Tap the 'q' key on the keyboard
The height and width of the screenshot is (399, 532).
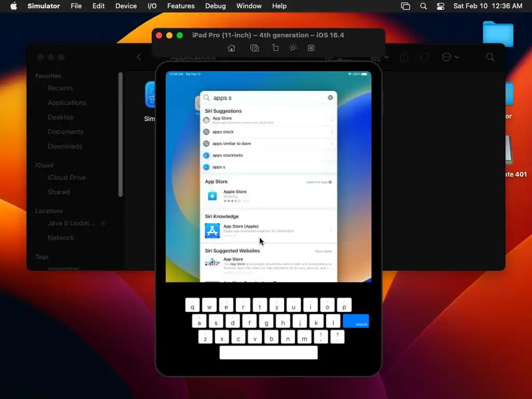(192, 305)
